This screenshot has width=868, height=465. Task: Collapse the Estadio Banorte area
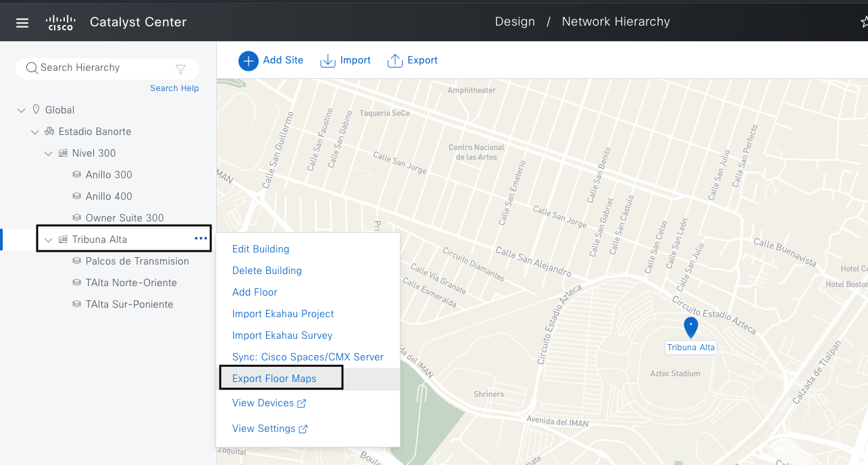pyautogui.click(x=35, y=132)
